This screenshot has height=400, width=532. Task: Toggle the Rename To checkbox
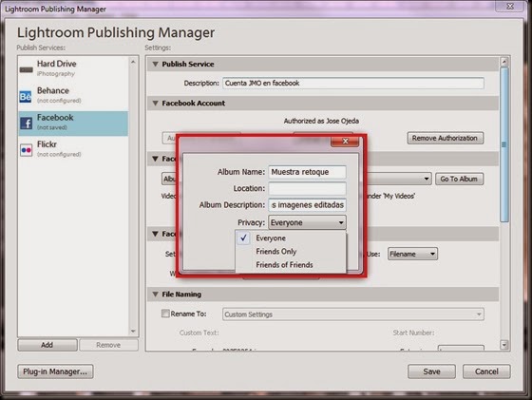tap(165, 314)
